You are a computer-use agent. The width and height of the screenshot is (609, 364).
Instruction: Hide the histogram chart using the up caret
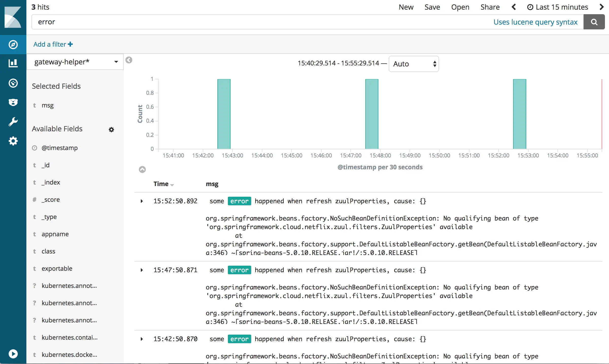(142, 169)
